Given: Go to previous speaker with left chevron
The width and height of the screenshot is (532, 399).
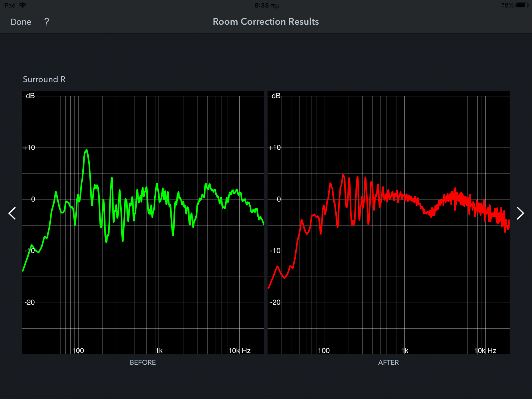Looking at the screenshot, I should 12,213.
